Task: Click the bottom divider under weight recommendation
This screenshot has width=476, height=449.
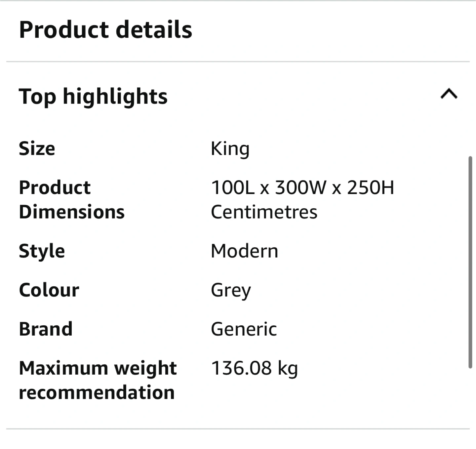Action: pos(238,429)
